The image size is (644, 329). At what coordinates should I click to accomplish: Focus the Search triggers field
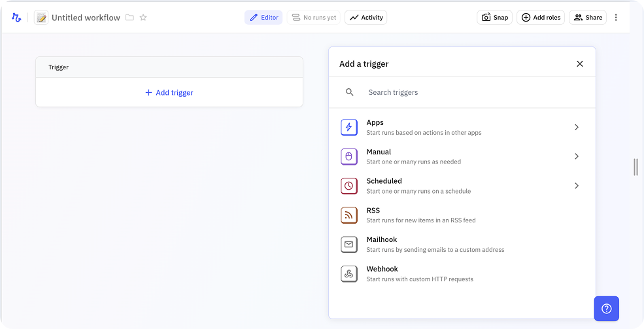point(462,92)
